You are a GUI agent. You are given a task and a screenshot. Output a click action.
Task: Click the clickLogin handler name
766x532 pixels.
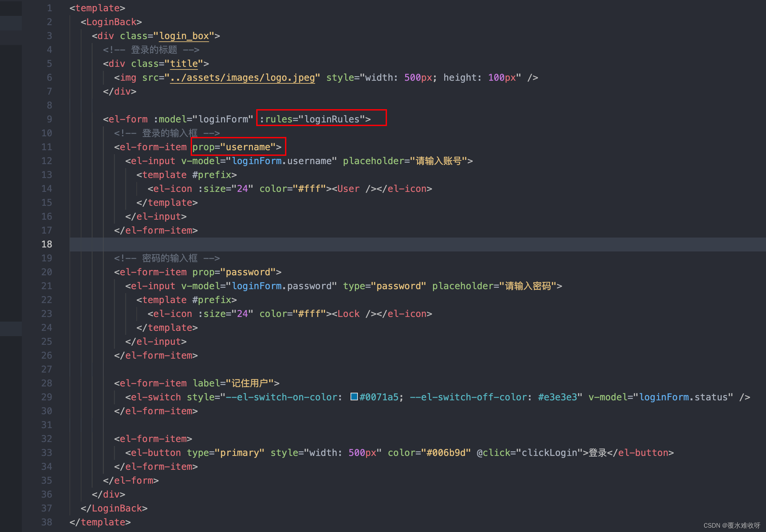tap(549, 453)
